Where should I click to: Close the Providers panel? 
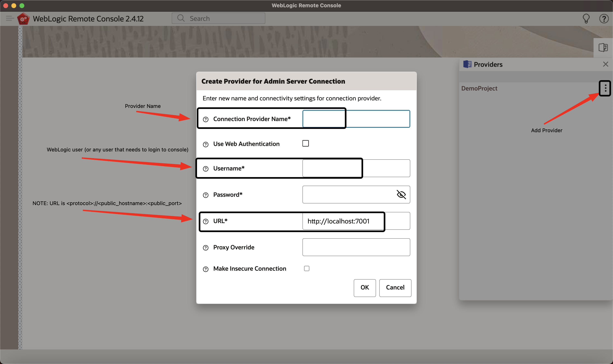[x=605, y=64]
